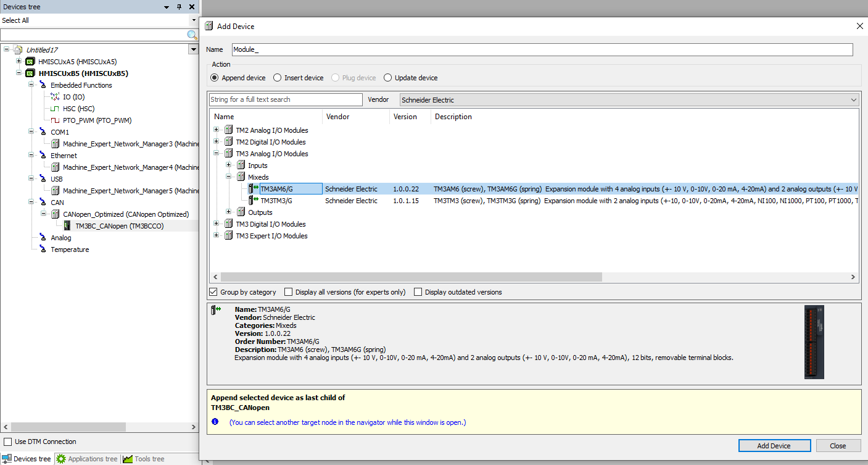Click the PTO_PWM pulse icon
This screenshot has width=868, height=465.
pos(55,120)
